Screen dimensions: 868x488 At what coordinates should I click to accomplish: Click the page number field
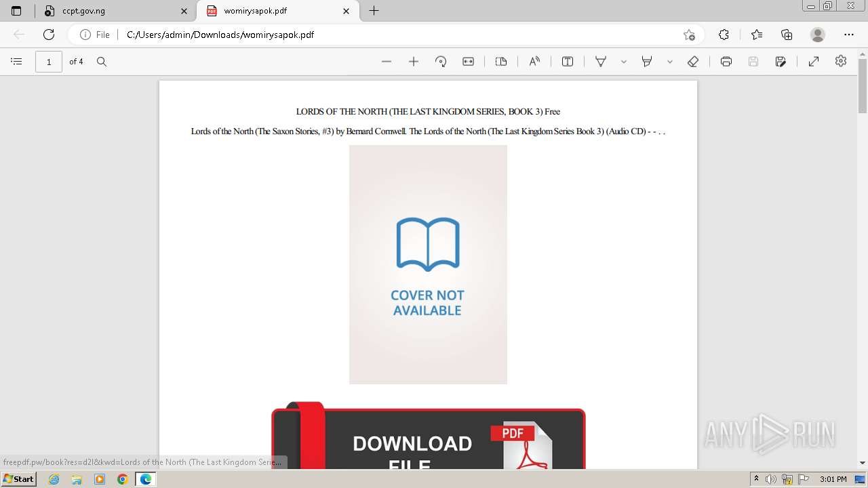tap(49, 62)
